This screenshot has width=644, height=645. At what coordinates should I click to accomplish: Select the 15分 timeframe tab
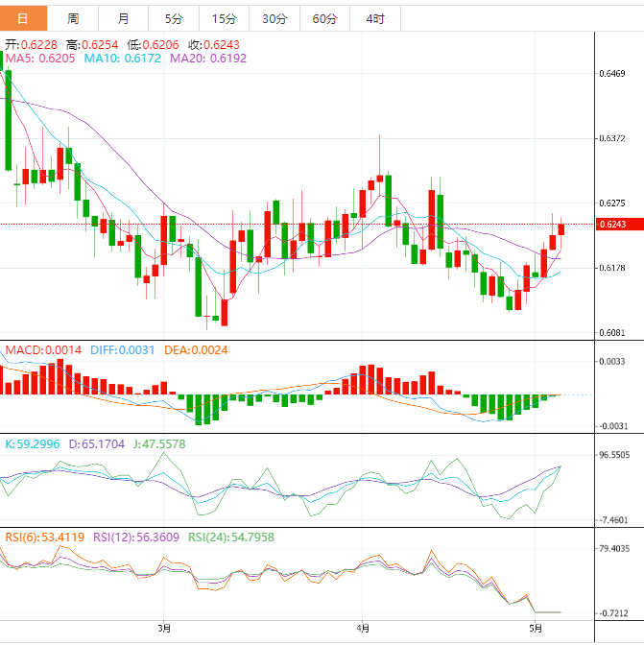click(x=224, y=18)
